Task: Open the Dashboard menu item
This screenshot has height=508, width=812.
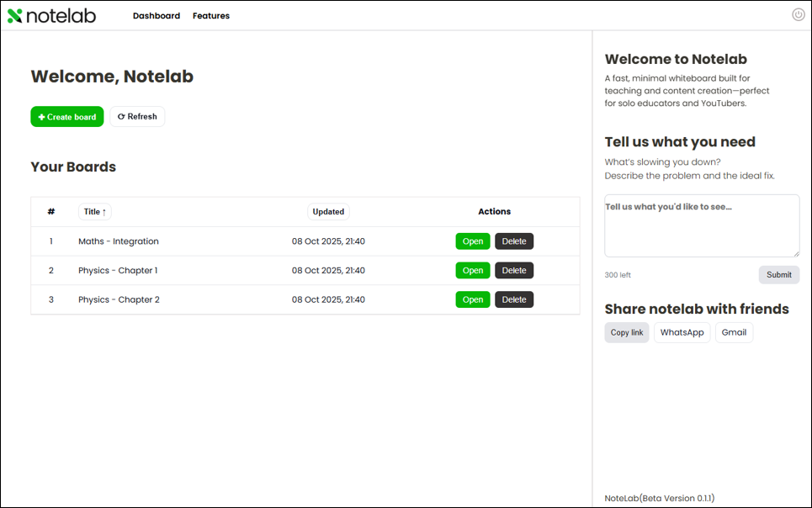Action: pos(157,16)
